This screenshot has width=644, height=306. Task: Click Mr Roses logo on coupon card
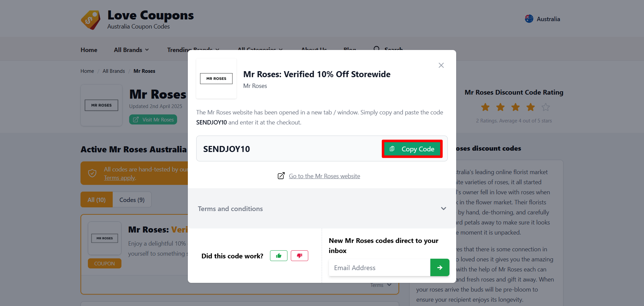(105, 238)
